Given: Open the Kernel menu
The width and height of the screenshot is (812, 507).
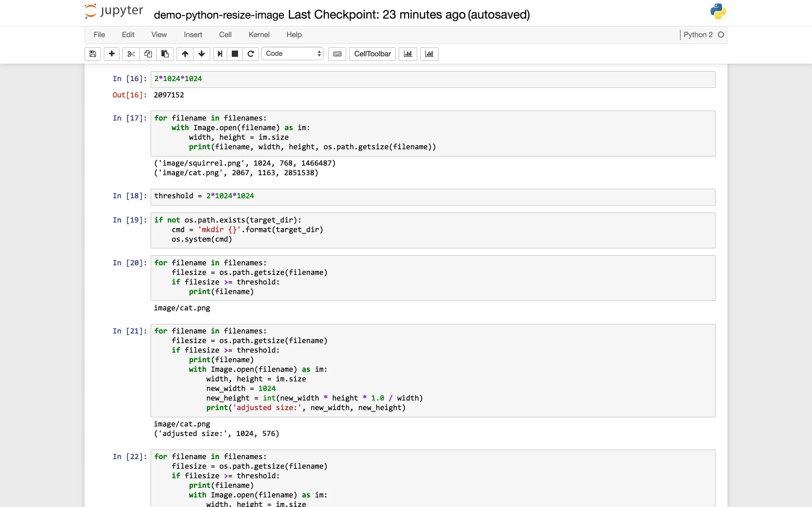Looking at the screenshot, I should 259,35.
